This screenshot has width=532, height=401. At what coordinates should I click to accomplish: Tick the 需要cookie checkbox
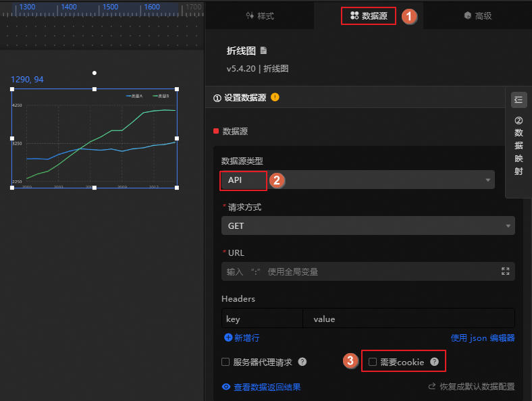pos(373,362)
